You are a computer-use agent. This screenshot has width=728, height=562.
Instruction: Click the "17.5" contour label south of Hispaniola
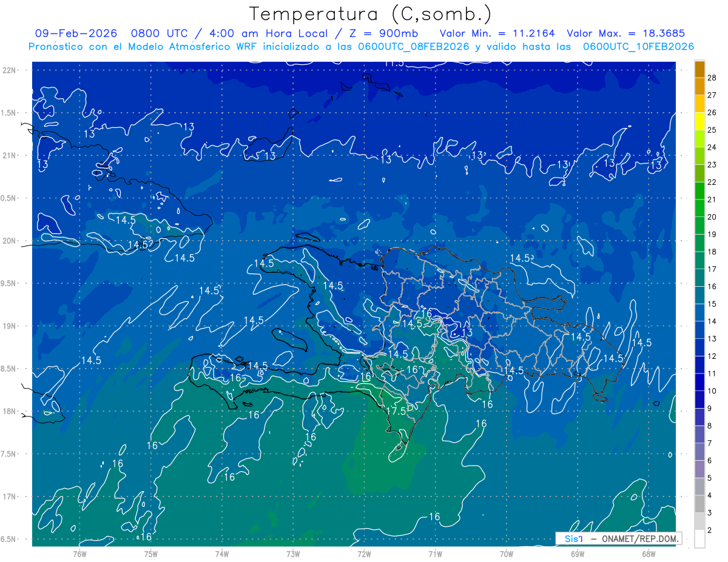click(396, 411)
